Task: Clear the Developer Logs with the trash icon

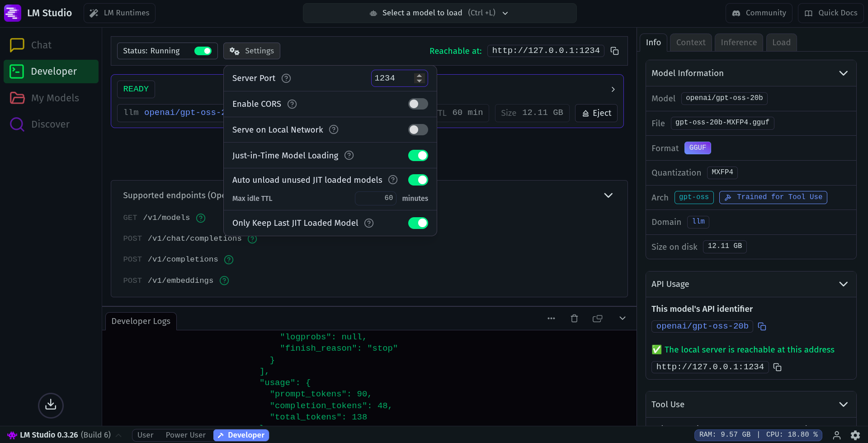Action: point(574,318)
